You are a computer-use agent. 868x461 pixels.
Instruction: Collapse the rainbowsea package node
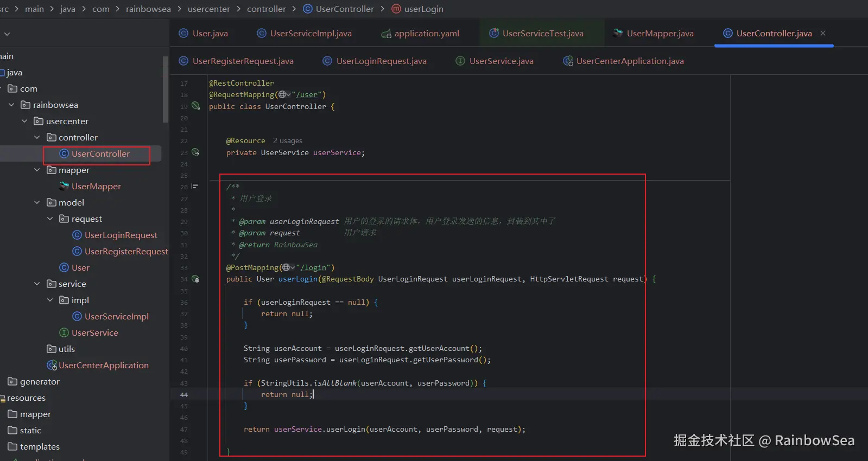(x=11, y=105)
